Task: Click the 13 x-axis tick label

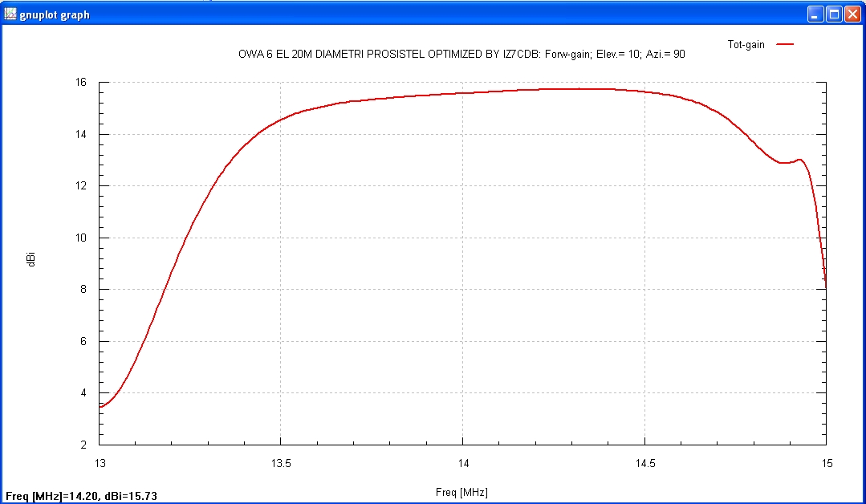Action: (x=100, y=463)
